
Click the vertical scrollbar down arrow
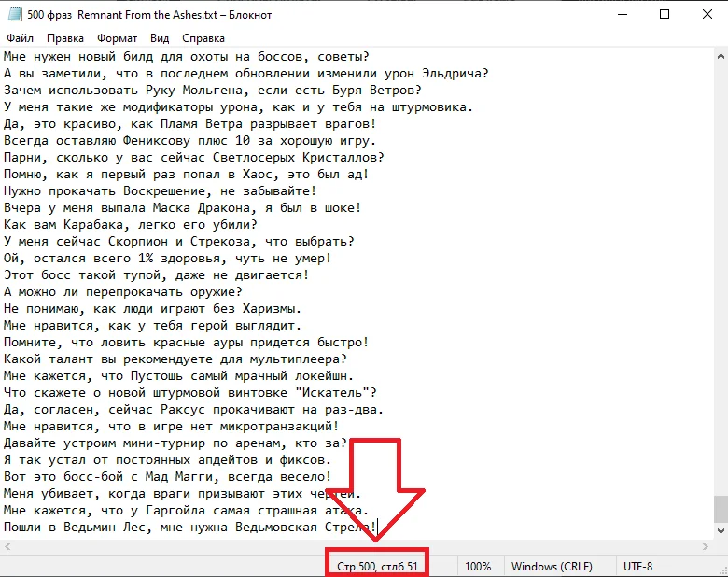click(x=721, y=530)
